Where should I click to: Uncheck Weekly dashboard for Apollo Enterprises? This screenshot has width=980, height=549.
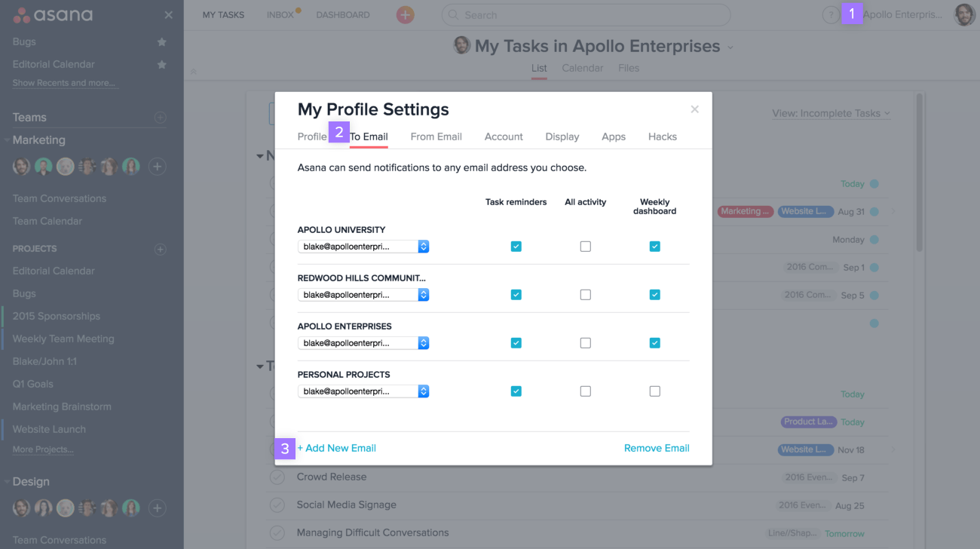pyautogui.click(x=654, y=343)
